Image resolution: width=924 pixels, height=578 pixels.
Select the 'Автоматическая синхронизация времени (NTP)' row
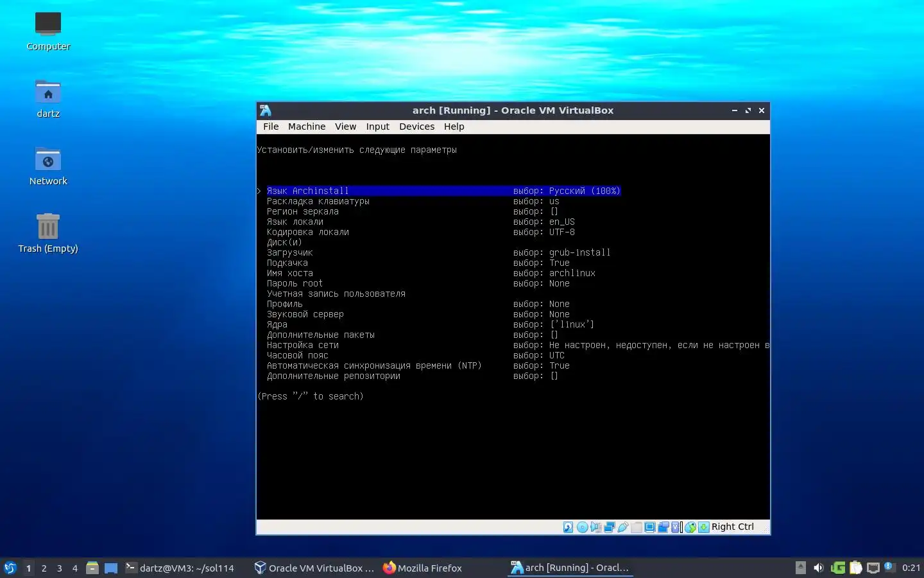pos(418,365)
